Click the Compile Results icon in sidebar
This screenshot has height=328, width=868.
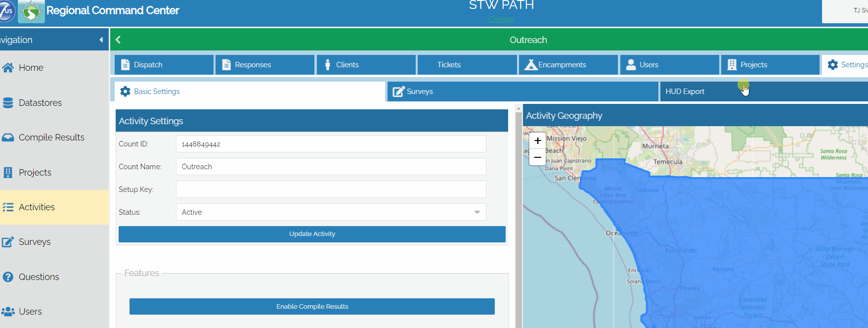click(8, 138)
